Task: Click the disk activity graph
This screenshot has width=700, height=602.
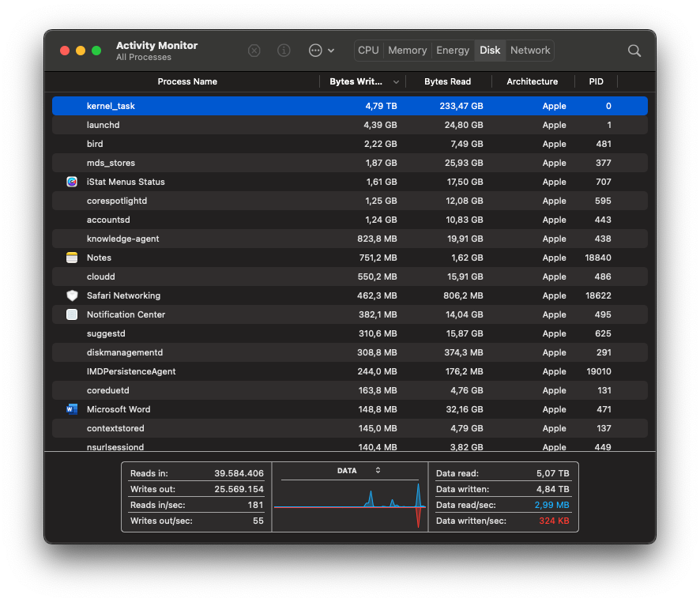Action: [350, 505]
